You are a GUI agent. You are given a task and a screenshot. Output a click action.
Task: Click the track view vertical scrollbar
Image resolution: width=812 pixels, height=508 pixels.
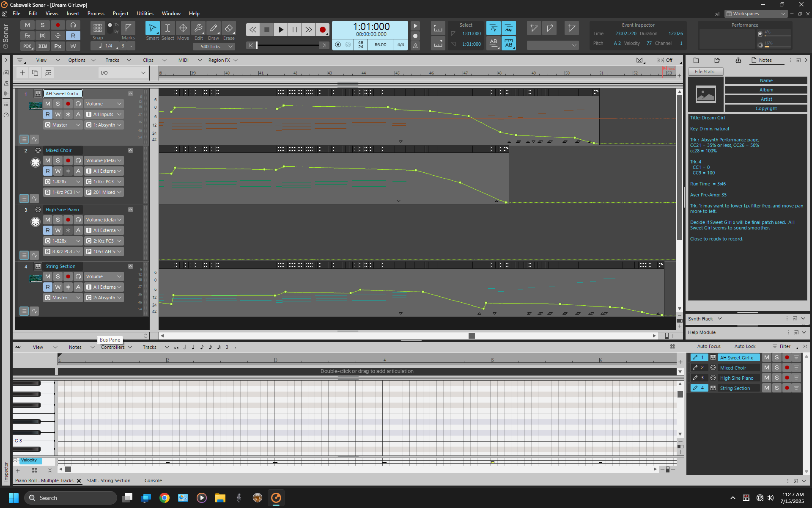[680, 168]
